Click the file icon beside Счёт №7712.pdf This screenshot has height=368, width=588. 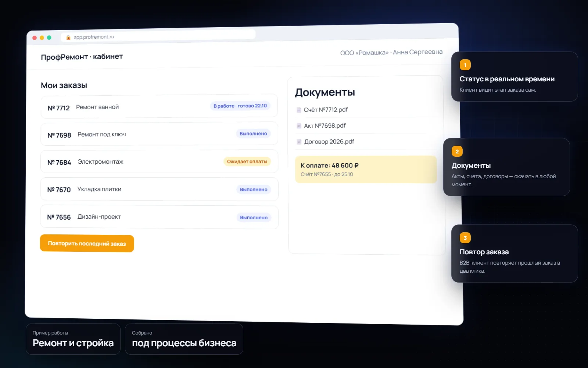(299, 110)
